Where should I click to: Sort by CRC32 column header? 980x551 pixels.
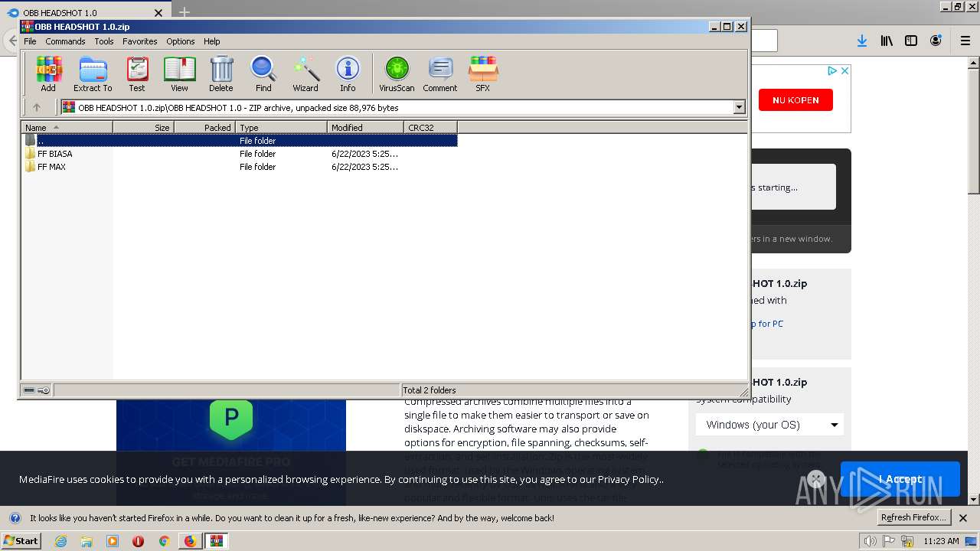click(x=430, y=128)
